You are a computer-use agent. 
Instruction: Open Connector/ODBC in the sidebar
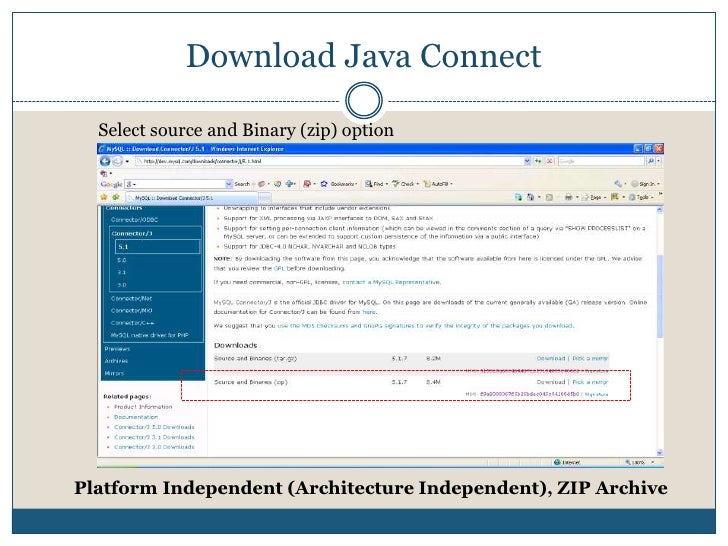135,220
